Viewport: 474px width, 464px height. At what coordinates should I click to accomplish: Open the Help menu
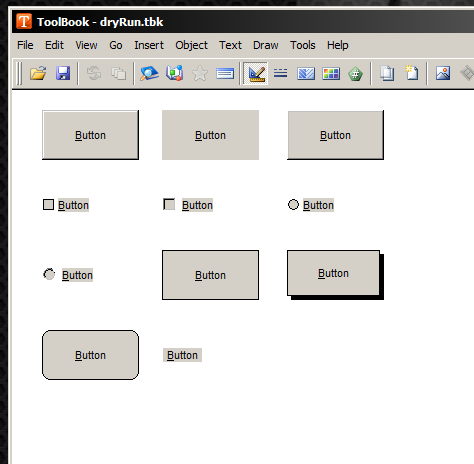point(338,45)
